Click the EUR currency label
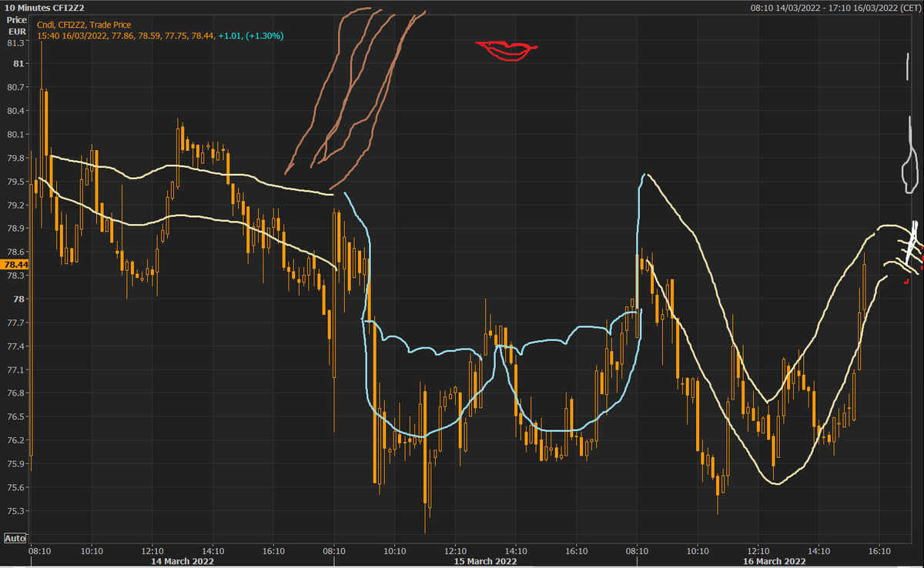Image resolution: width=924 pixels, height=568 pixels. (x=18, y=31)
